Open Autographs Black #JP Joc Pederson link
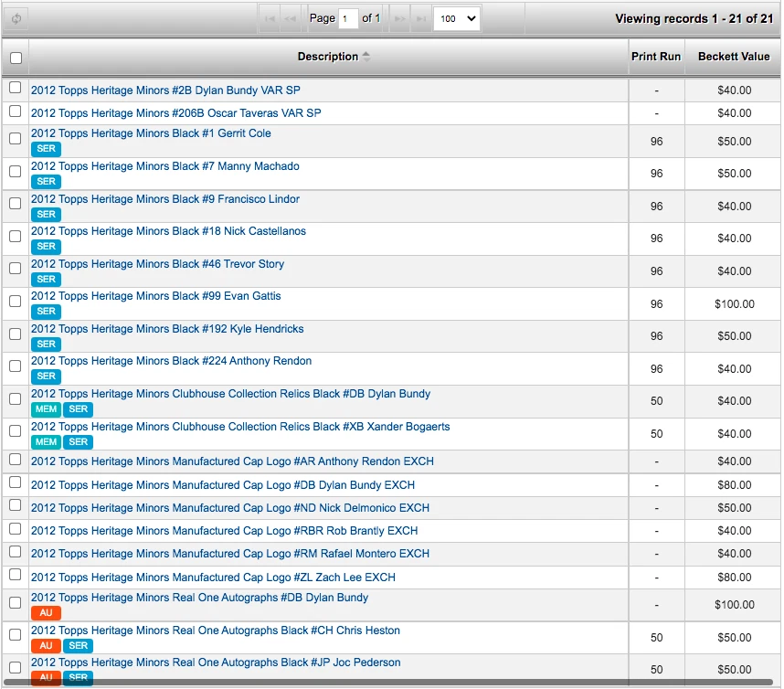Viewport: 784px width, 689px height. 216,663
